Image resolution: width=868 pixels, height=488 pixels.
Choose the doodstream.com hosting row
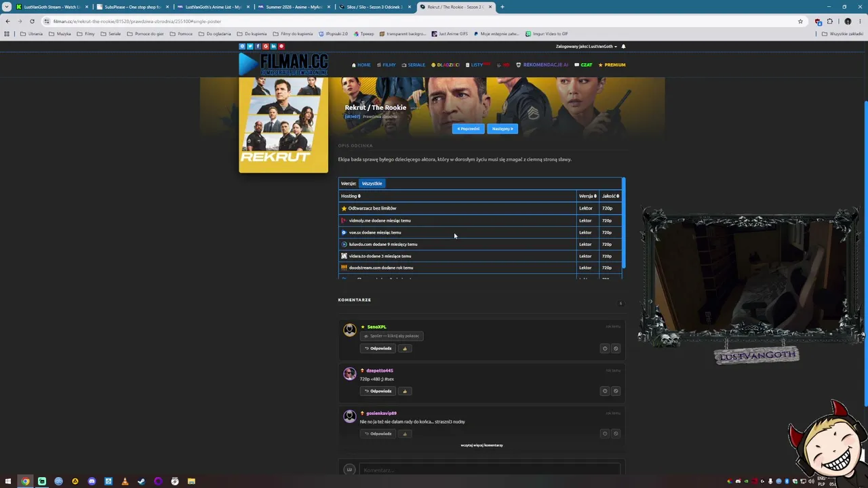click(480, 268)
